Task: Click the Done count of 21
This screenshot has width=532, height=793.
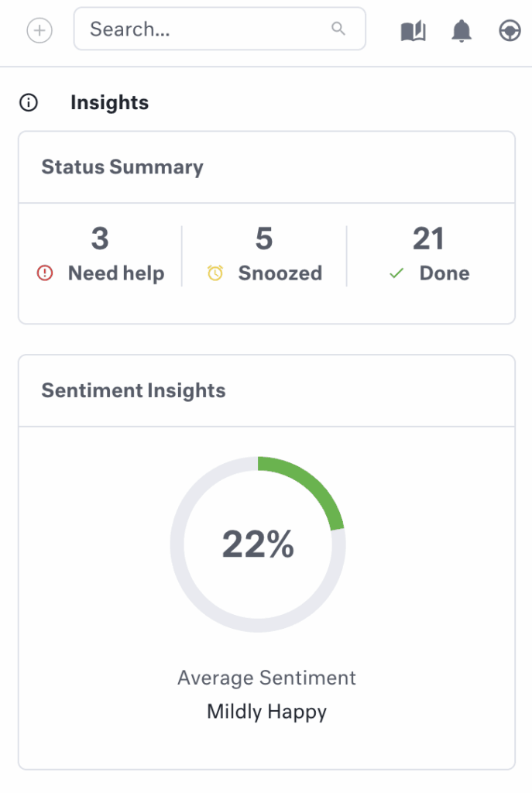Action: tap(428, 239)
